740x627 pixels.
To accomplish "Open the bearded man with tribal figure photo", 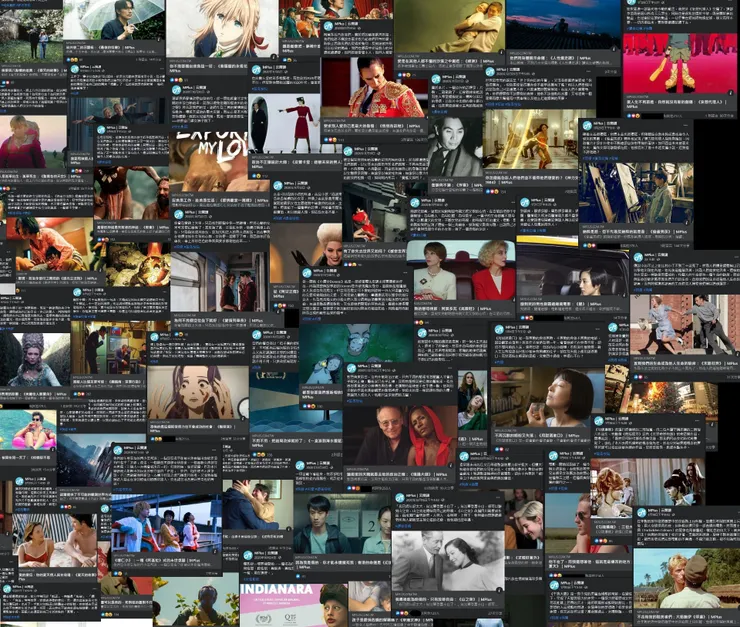I will point(132,193).
